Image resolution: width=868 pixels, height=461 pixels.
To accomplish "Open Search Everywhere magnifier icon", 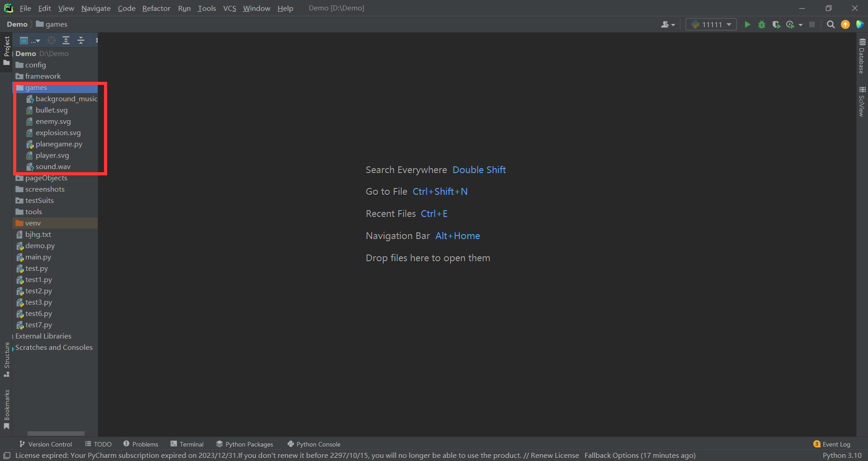I will coord(830,24).
